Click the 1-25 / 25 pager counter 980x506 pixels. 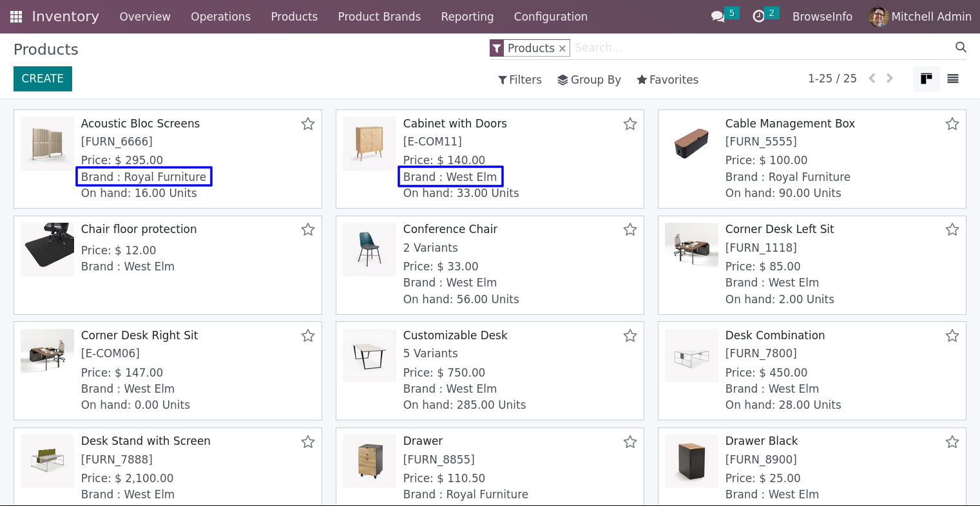coord(832,79)
